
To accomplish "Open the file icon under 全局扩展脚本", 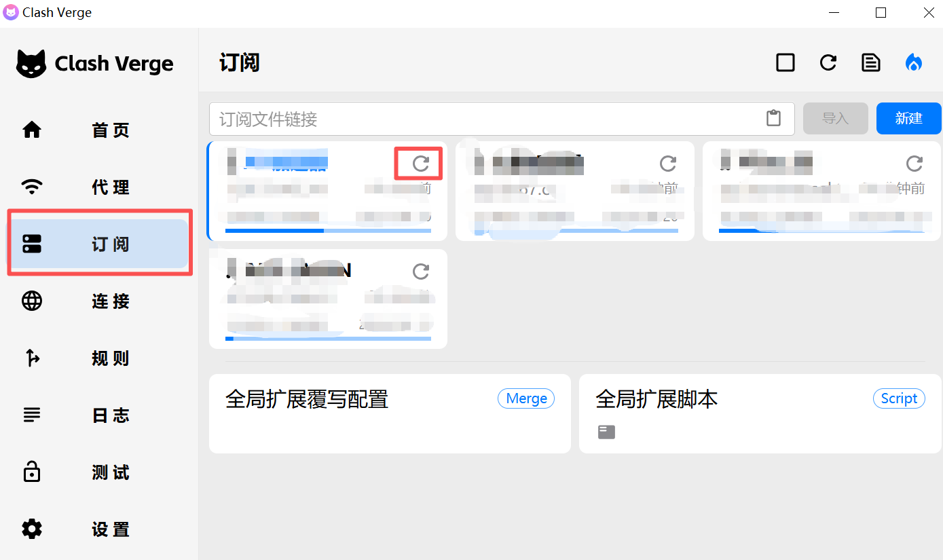I will click(606, 432).
